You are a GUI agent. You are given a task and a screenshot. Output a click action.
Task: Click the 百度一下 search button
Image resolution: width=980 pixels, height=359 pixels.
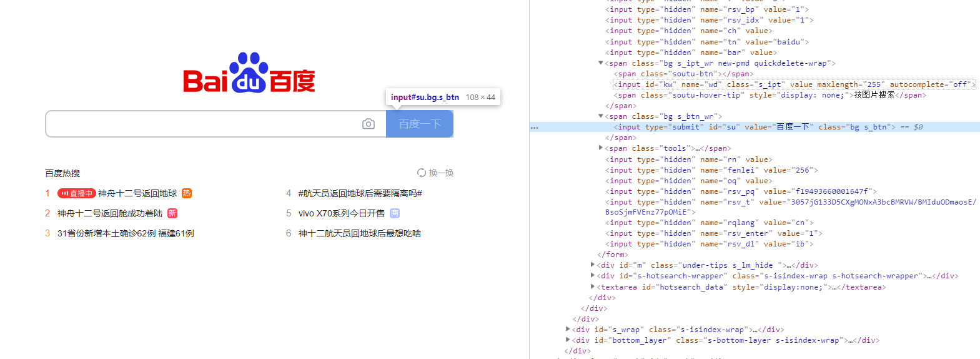pyautogui.click(x=420, y=124)
